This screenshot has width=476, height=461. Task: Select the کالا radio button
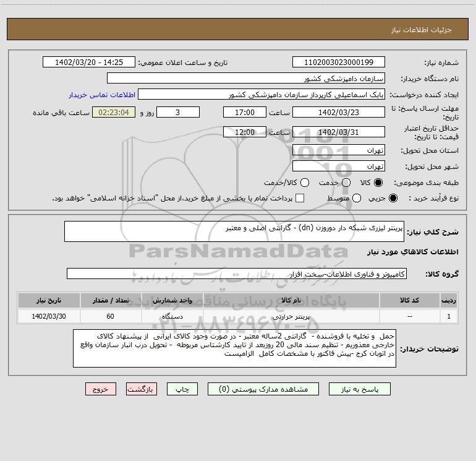[378, 183]
